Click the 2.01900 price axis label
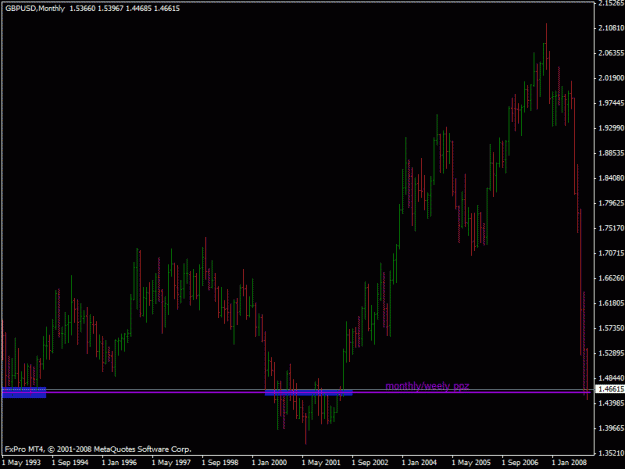 (x=611, y=78)
